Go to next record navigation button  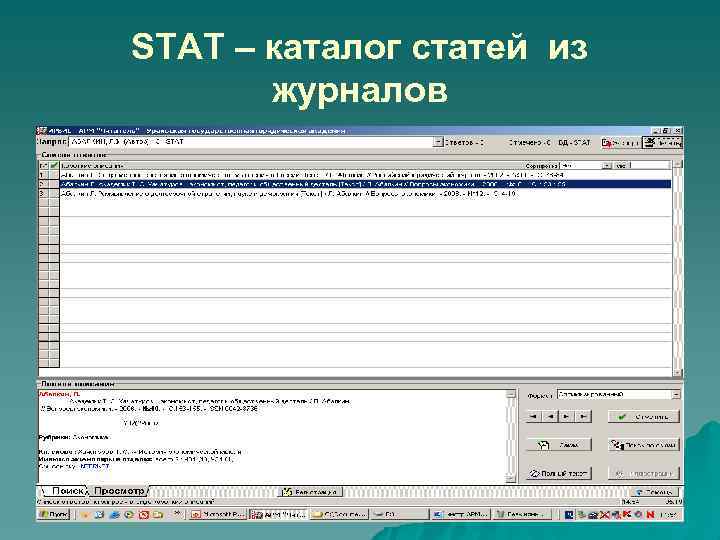(566, 416)
